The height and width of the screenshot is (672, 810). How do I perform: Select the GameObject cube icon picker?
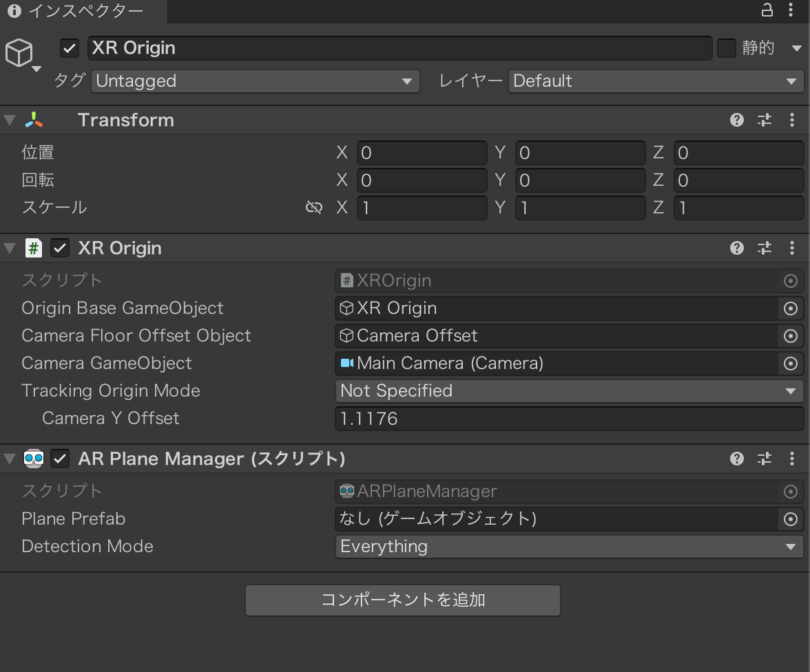[19, 52]
